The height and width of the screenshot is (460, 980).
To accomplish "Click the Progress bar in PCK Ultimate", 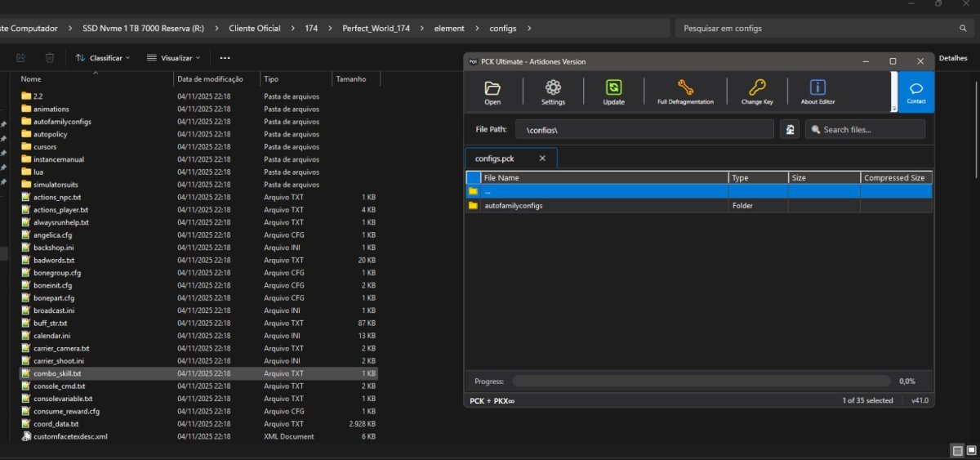I will point(701,381).
